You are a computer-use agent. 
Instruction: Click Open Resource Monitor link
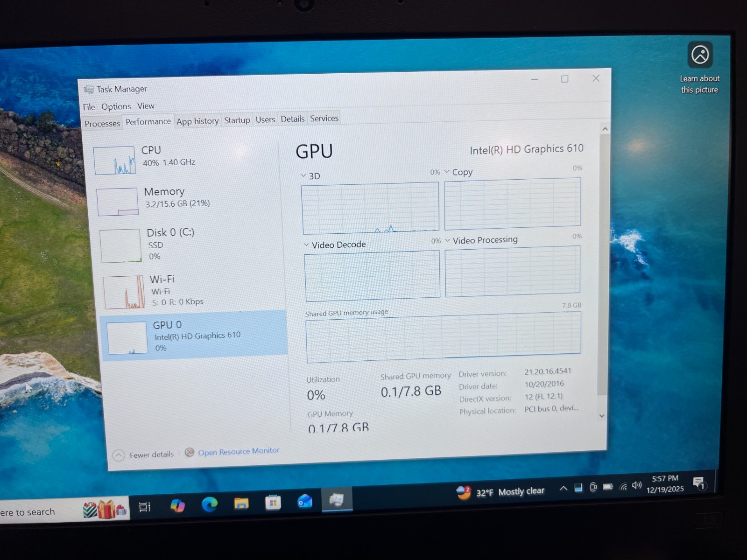[x=239, y=451]
